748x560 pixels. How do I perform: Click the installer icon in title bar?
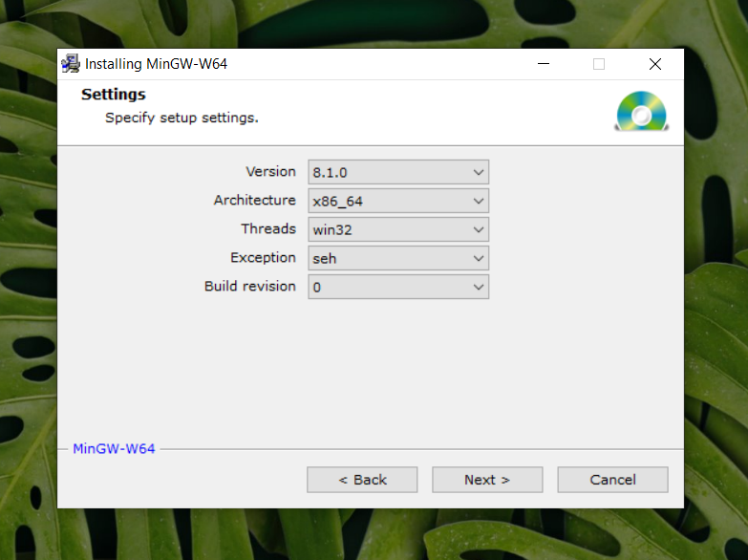click(x=71, y=63)
